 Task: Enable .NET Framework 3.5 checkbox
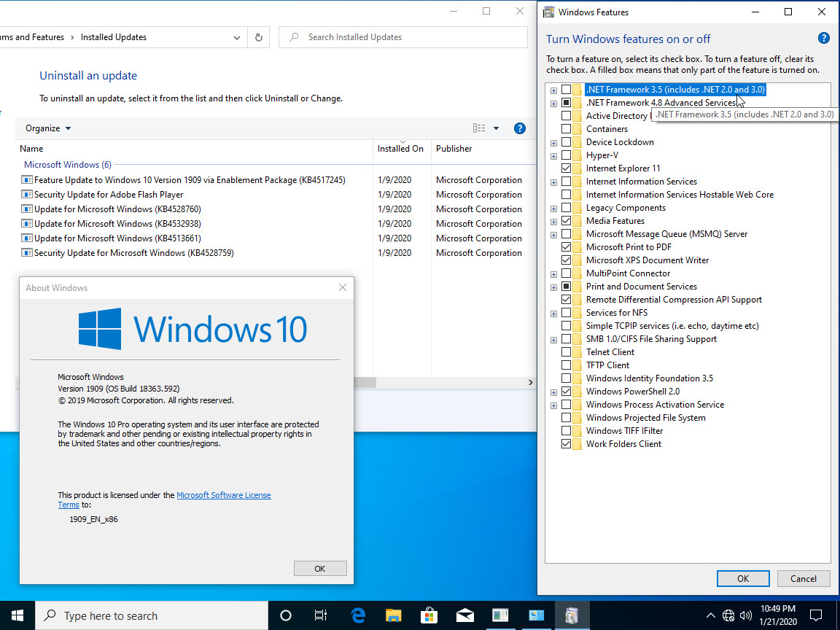566,90
